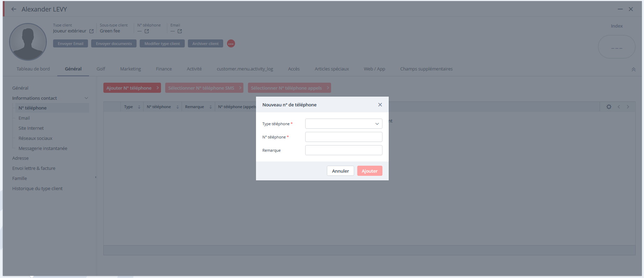644x278 pixels.
Task: Open Articles spéciaux tab
Action: click(x=332, y=69)
